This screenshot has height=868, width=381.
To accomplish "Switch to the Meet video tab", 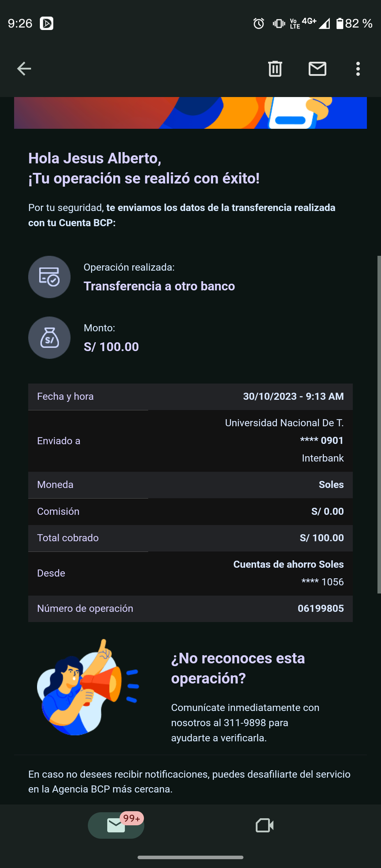I will coord(265,825).
